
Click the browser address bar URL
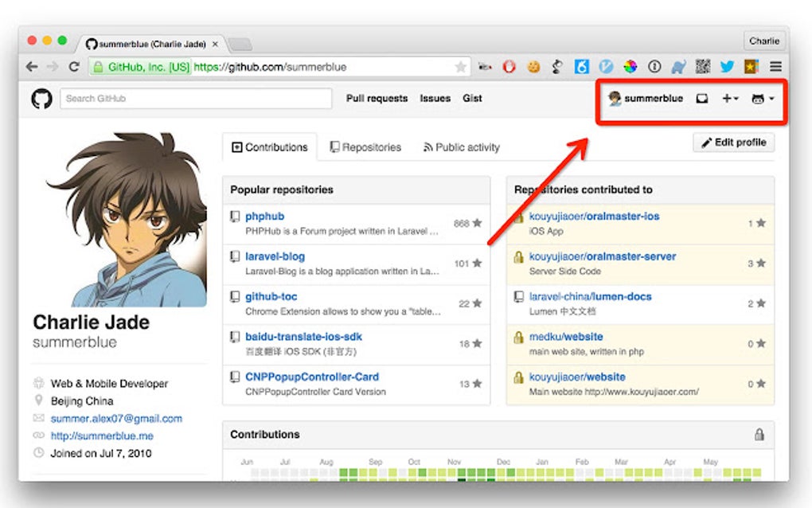pyautogui.click(x=270, y=67)
